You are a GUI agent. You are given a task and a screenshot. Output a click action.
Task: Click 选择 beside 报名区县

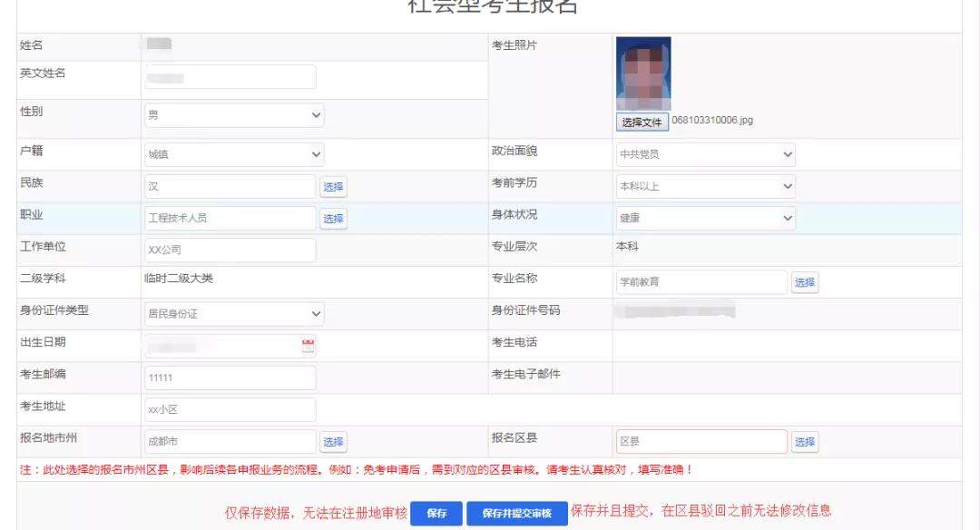804,441
